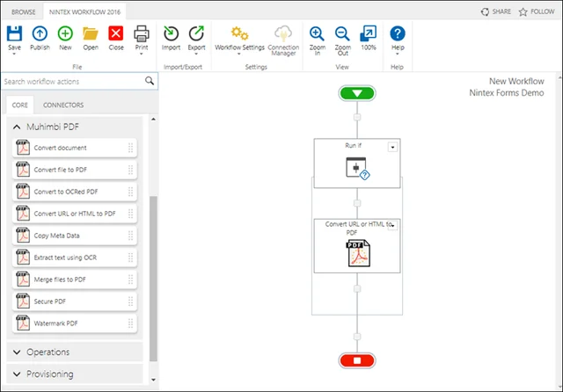The height and width of the screenshot is (392, 563).
Task: Create a new workflow with the New icon
Action: 65,33
